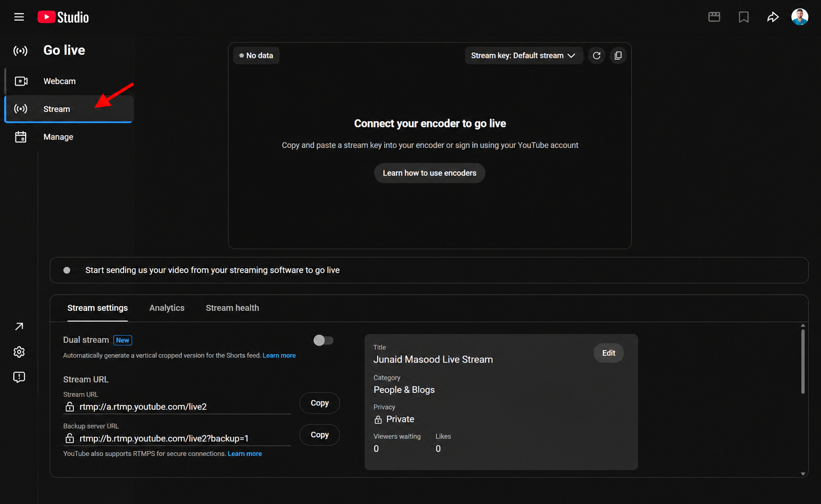The height and width of the screenshot is (504, 821).
Task: Open the clapperboard icon in top bar
Action: tap(714, 17)
